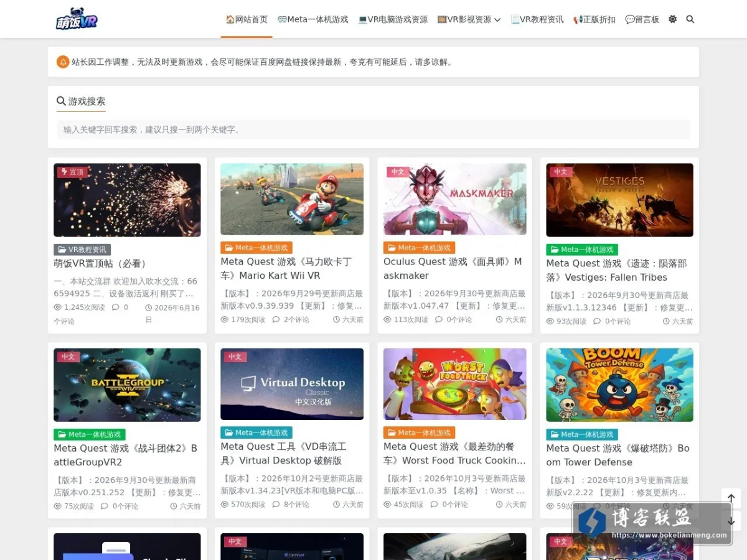Click comment icon on Mario Kart card
Viewport: 747px width, 560px height.
tap(276, 319)
